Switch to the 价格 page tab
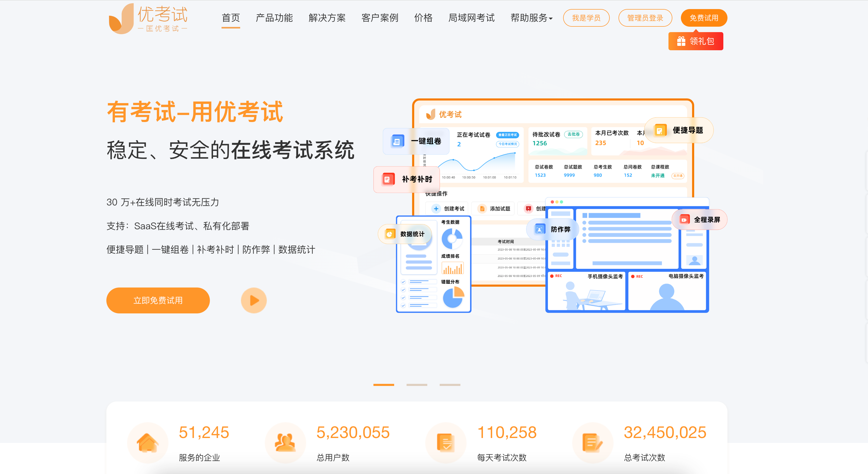Image resolution: width=868 pixels, height=474 pixels. tap(423, 18)
